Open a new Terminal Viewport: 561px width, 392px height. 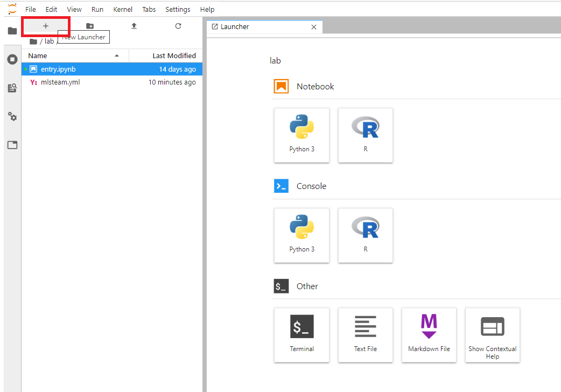pos(301,335)
